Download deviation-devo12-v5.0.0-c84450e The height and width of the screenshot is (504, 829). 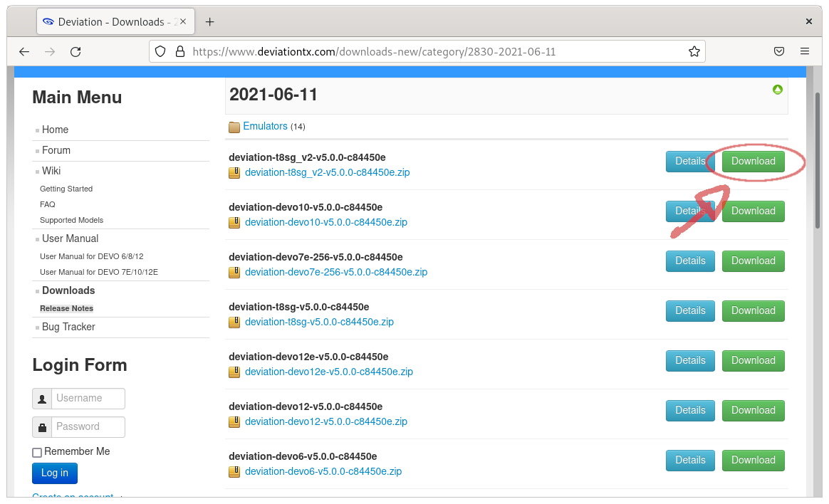(754, 411)
